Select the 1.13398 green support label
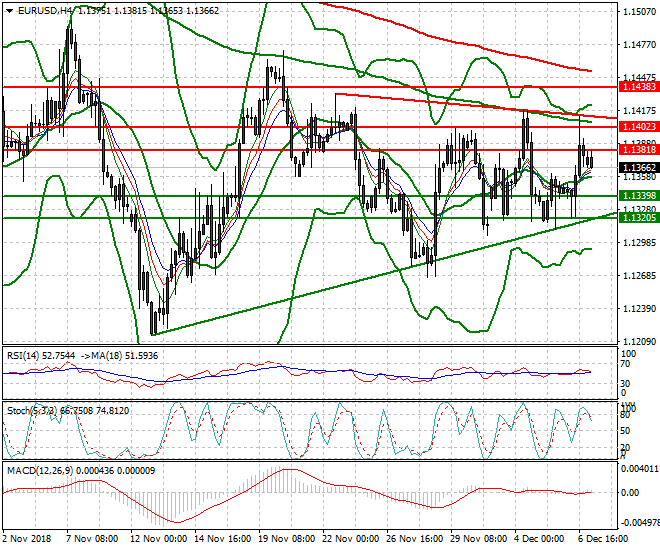This screenshot has height=550, width=660. click(x=638, y=195)
